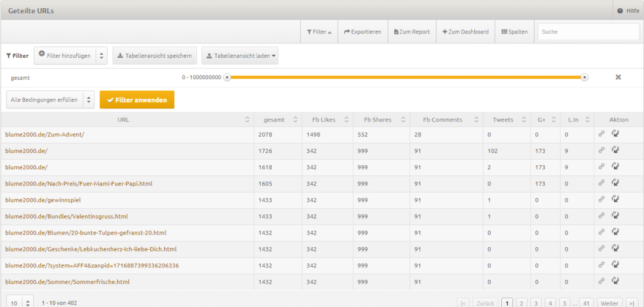Open link icon for system=AFF4 row

pyautogui.click(x=601, y=265)
